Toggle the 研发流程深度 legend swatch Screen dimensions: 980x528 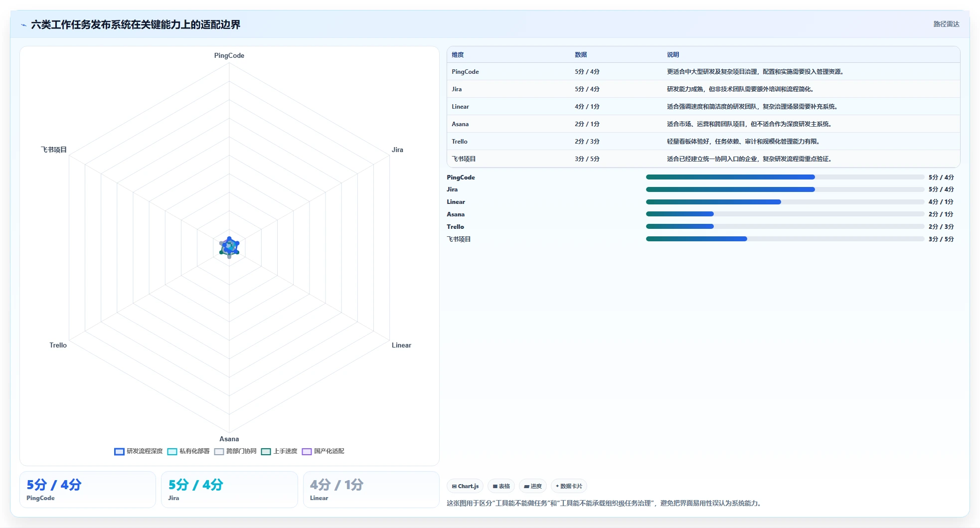119,452
